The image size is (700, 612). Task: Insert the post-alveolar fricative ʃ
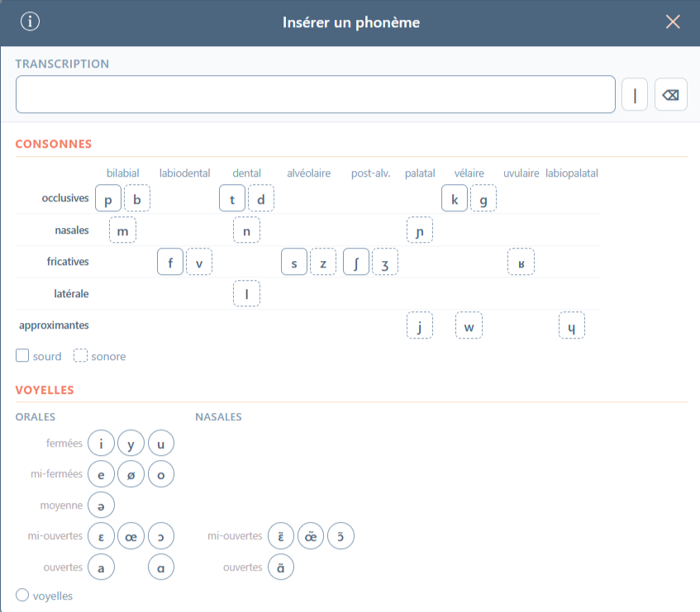tap(356, 262)
